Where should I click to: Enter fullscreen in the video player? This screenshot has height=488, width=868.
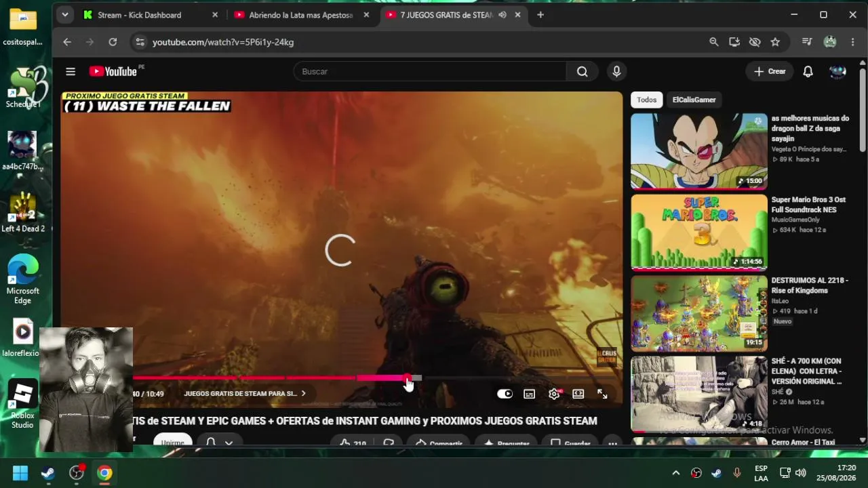click(602, 394)
